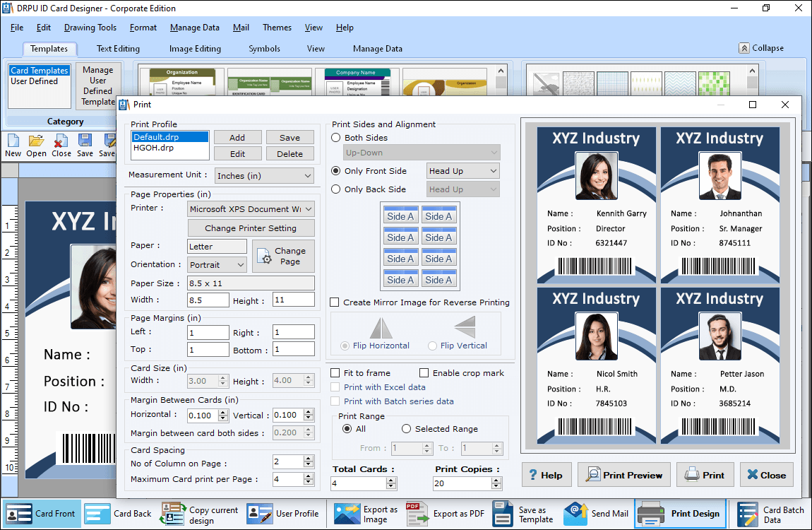Increase the Print Copies spinner value

(x=496, y=481)
